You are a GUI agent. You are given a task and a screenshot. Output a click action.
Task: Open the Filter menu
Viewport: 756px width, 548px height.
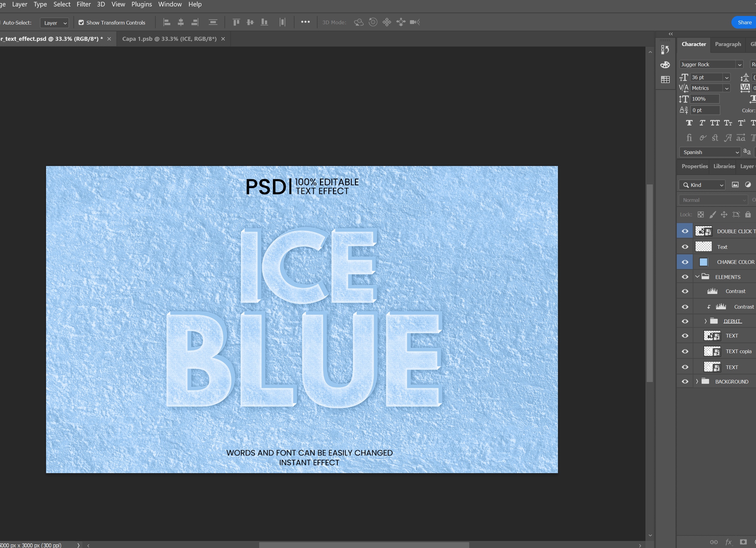coord(83,4)
